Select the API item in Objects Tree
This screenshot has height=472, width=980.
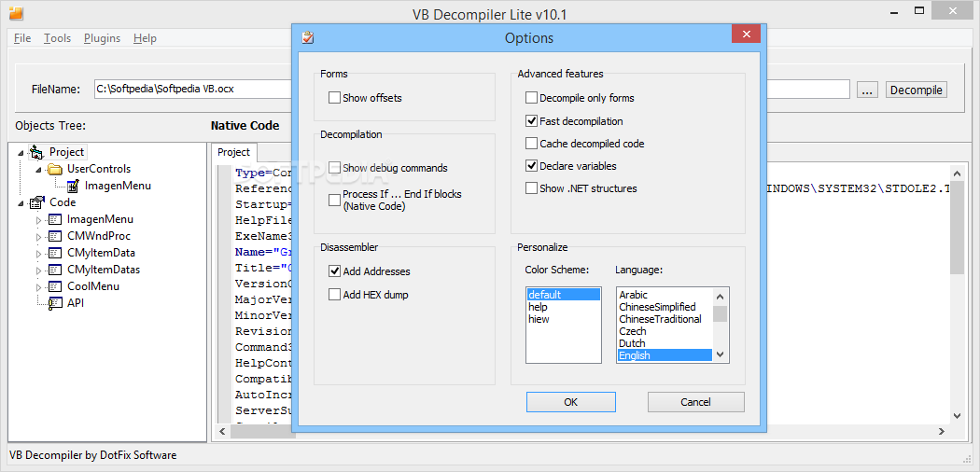[x=76, y=303]
